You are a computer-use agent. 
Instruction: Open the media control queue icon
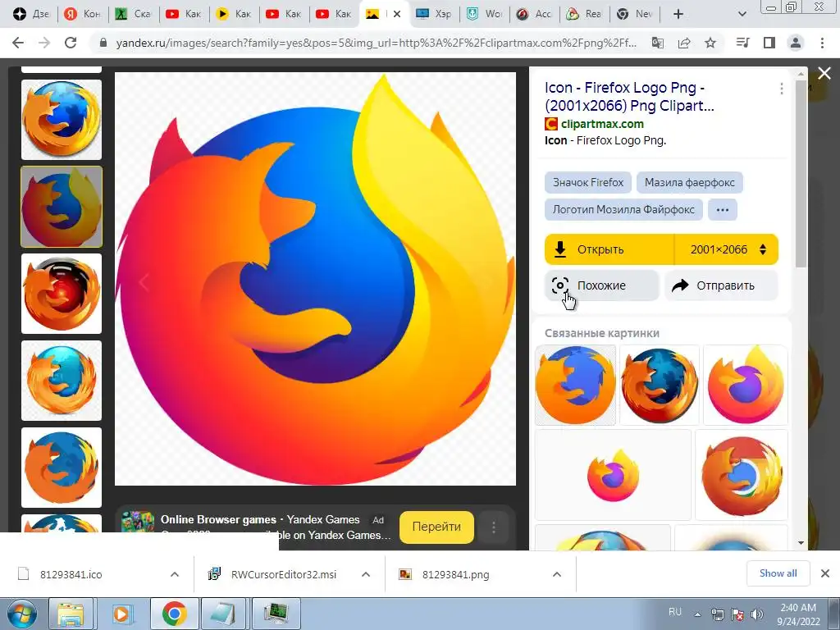click(x=742, y=43)
